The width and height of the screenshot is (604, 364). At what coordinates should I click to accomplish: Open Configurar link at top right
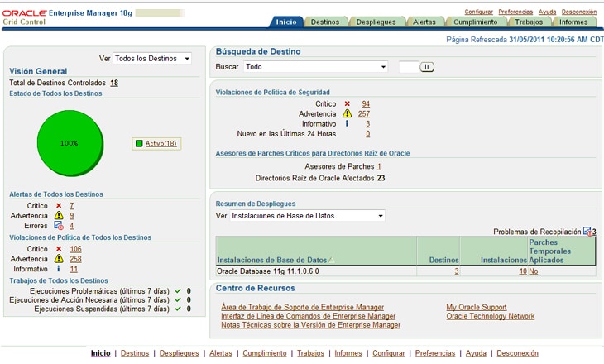tap(478, 12)
